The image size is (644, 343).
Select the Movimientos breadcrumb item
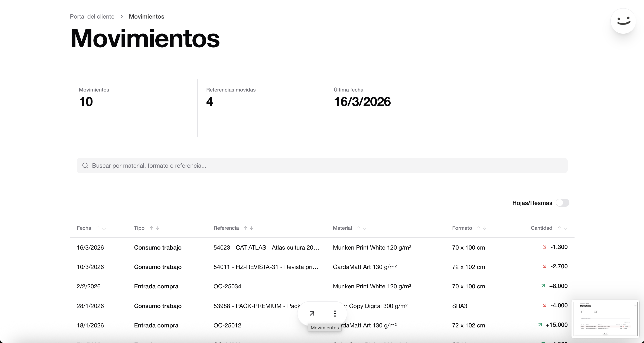click(x=146, y=16)
